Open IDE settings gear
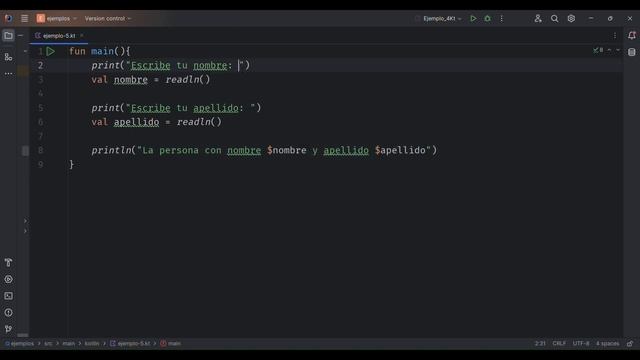Viewport: 640px width, 360px height. pyautogui.click(x=571, y=18)
